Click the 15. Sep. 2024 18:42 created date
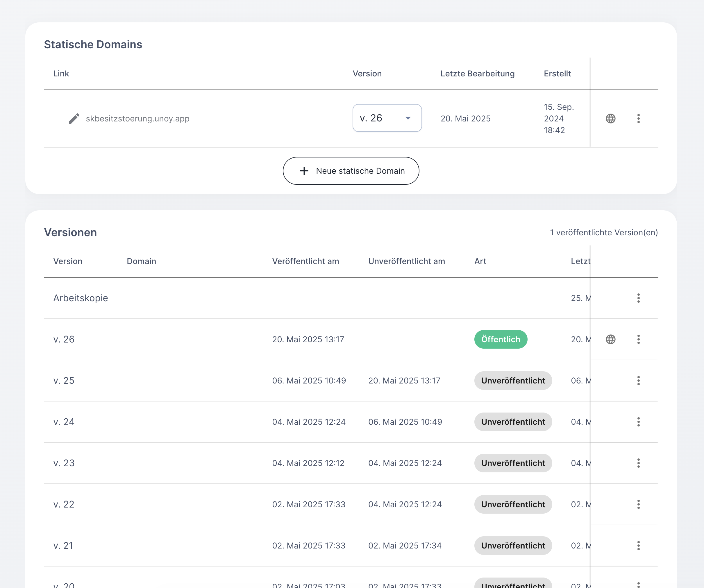 coord(559,119)
